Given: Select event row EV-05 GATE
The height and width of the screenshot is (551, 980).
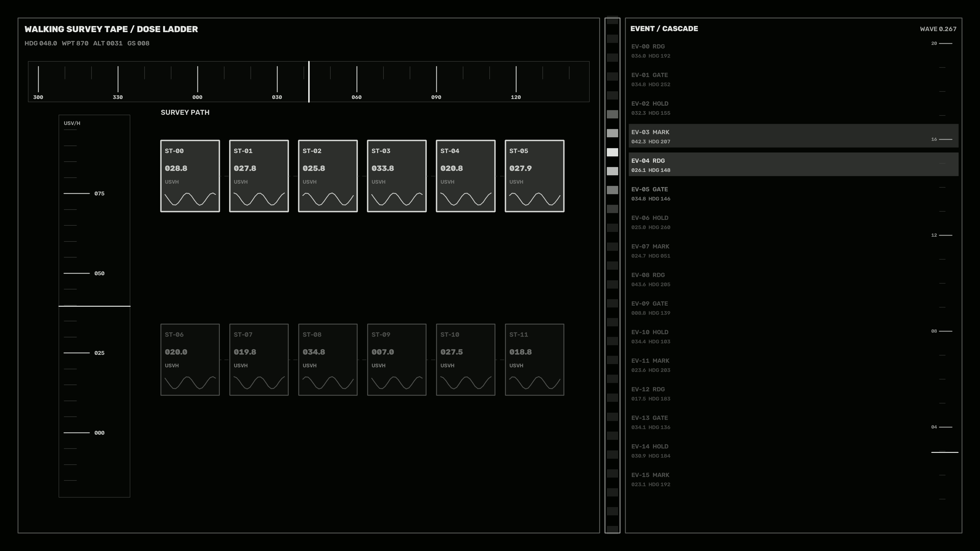Looking at the screenshot, I should coord(793,193).
